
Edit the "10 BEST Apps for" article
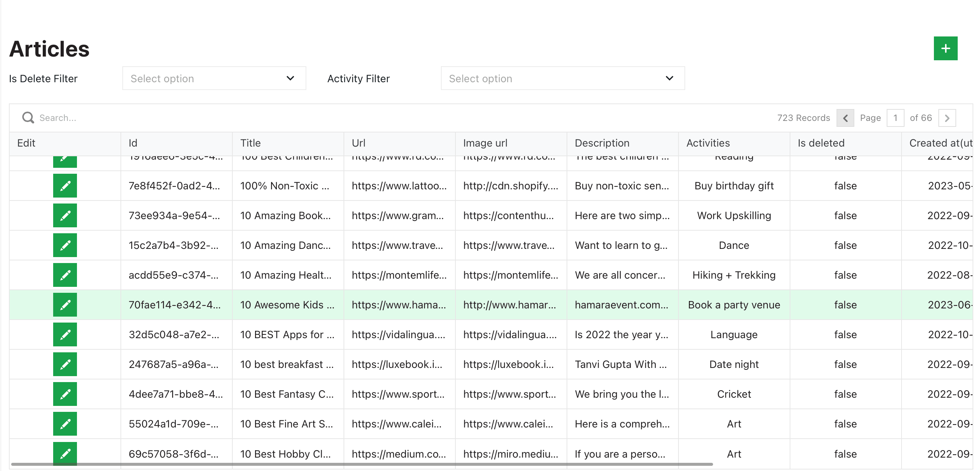tap(65, 334)
